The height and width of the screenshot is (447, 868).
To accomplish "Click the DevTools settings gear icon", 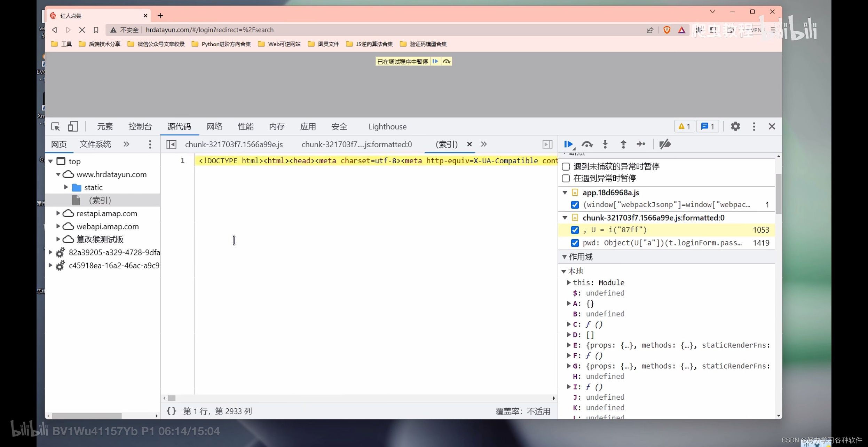I will [736, 126].
